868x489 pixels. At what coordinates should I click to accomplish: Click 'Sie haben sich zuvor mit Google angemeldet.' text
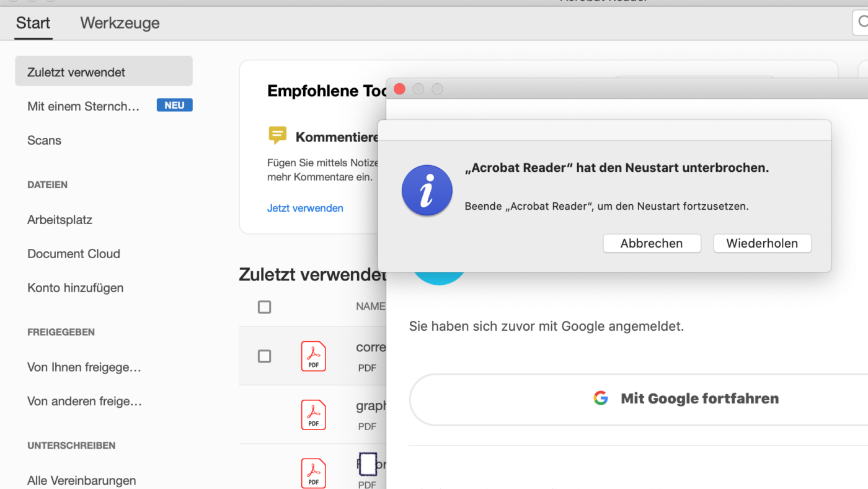click(x=546, y=326)
